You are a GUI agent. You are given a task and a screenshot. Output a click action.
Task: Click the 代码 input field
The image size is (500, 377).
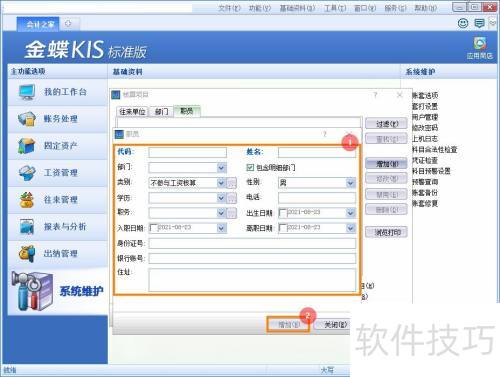[x=188, y=152]
